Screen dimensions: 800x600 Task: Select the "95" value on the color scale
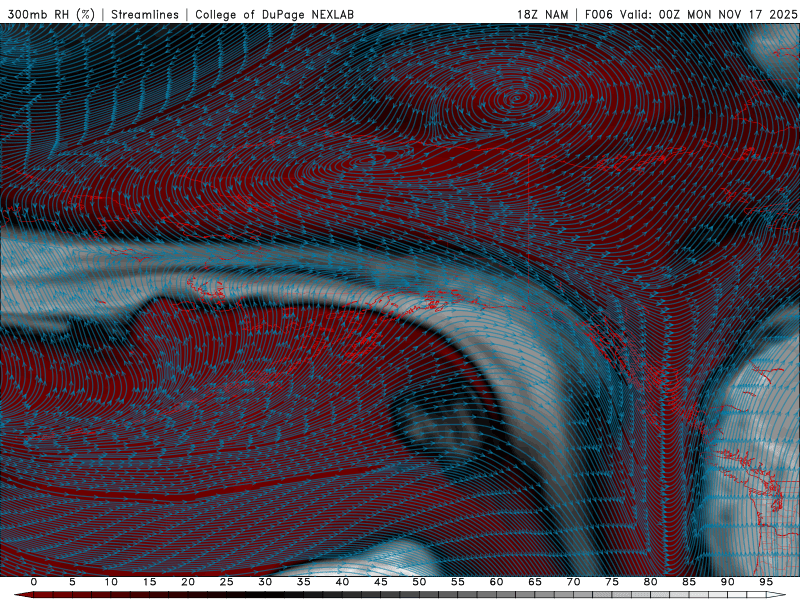click(766, 582)
